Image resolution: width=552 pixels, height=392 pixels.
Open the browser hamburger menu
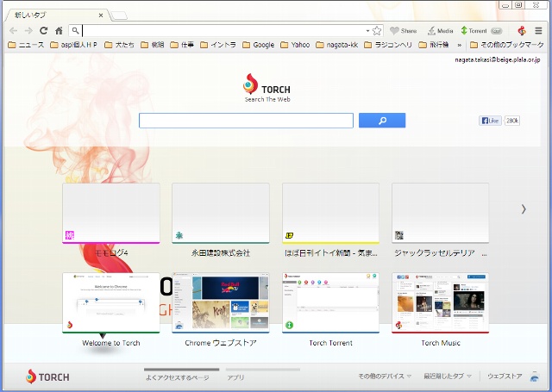click(x=538, y=31)
